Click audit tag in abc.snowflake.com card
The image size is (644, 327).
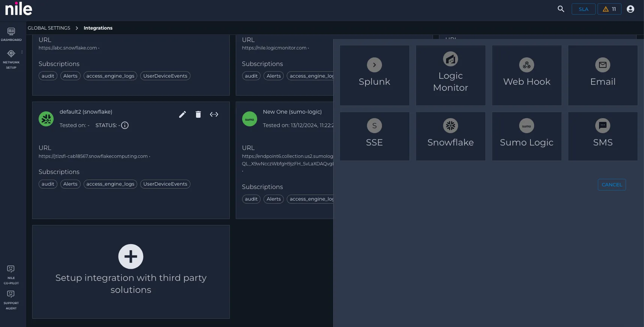[x=48, y=76]
